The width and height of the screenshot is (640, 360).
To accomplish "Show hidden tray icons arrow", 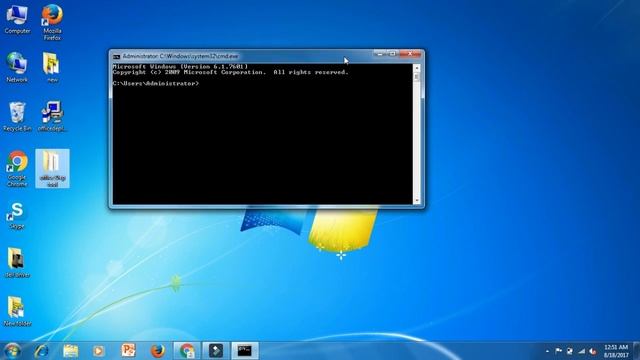I will click(x=547, y=351).
